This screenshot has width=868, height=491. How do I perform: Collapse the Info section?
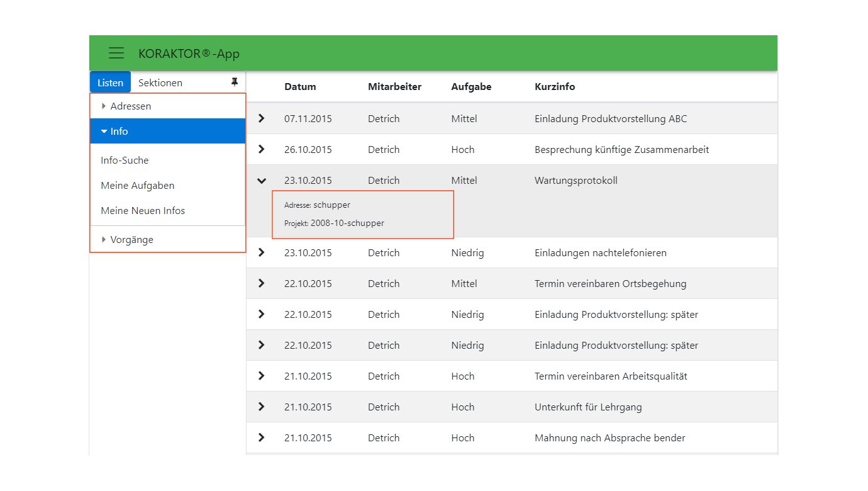tap(118, 132)
